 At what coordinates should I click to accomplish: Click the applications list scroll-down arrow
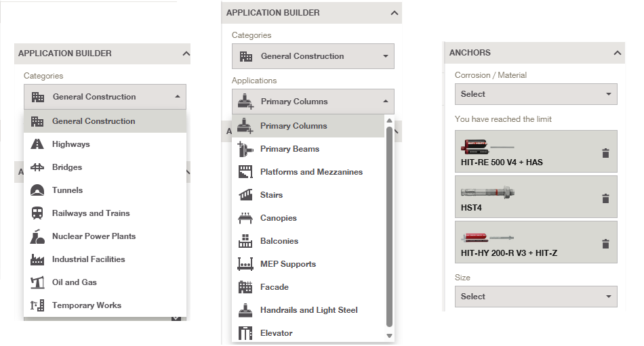pos(389,336)
